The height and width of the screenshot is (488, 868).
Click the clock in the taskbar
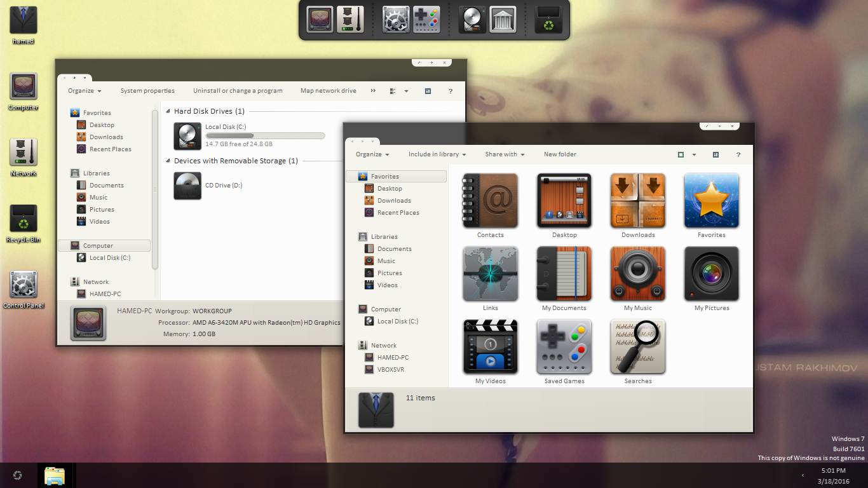click(x=833, y=475)
